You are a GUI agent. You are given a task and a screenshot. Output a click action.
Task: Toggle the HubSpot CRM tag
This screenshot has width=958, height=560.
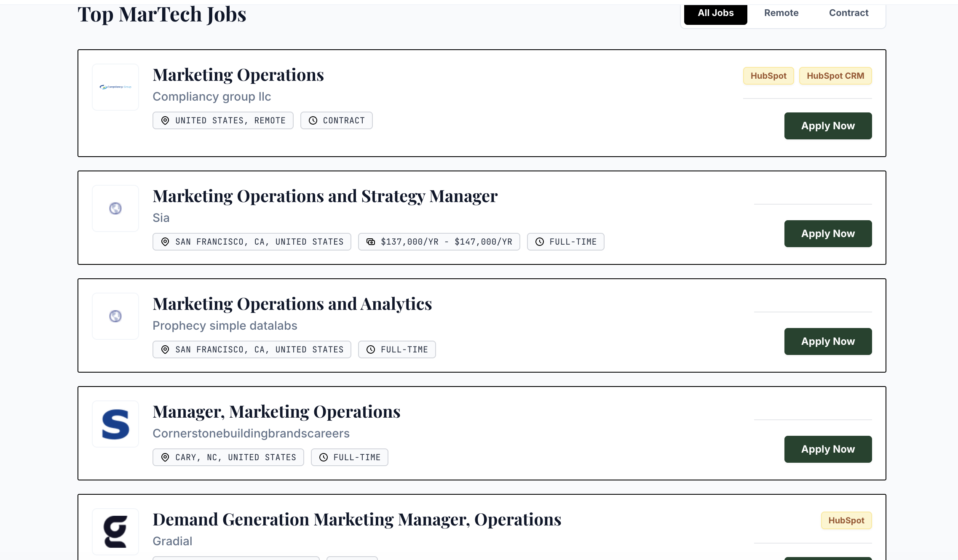[x=835, y=76]
